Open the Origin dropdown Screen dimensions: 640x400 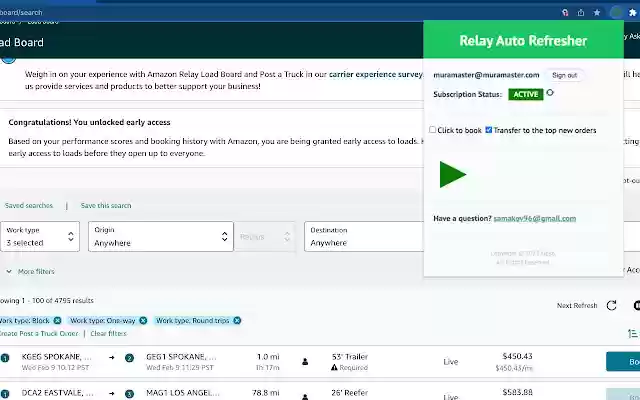pos(161,236)
